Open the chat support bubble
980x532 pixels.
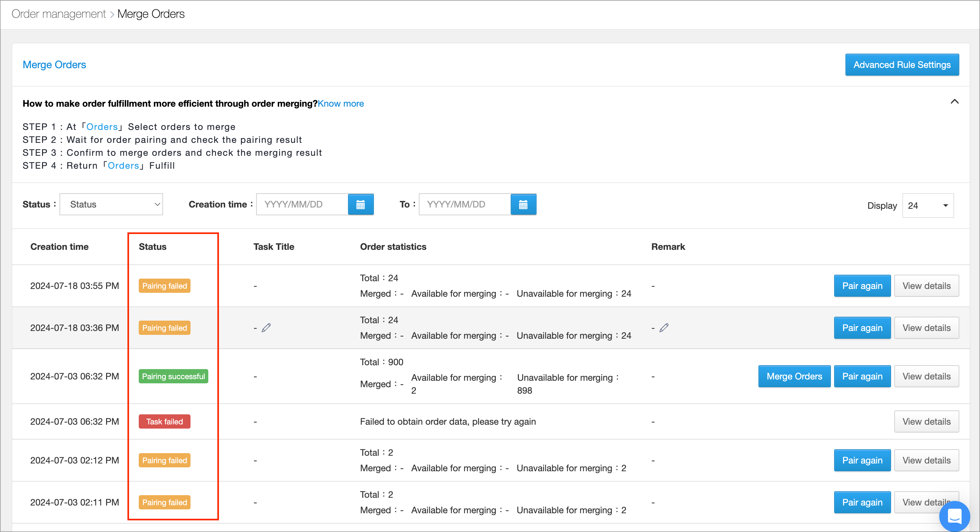point(954,516)
